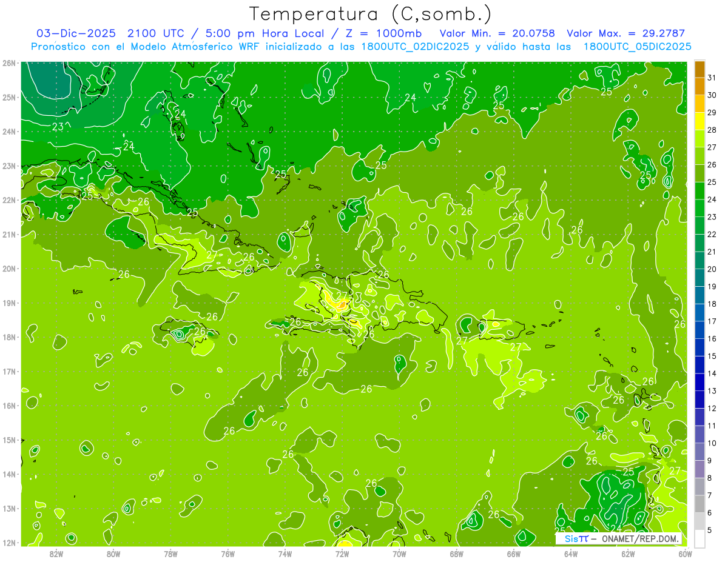Click the '14N' latitude axis label

point(8,474)
